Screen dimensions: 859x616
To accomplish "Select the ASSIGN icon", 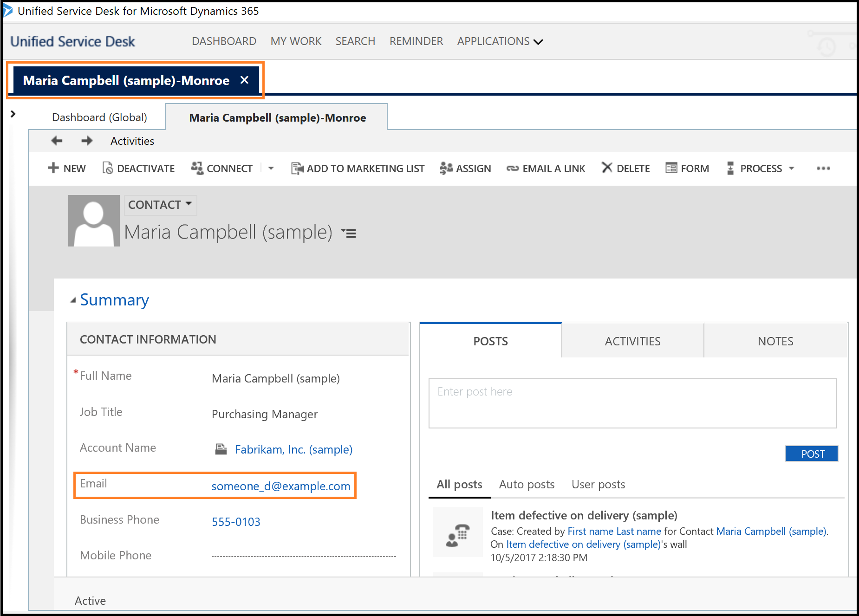I will (x=446, y=168).
